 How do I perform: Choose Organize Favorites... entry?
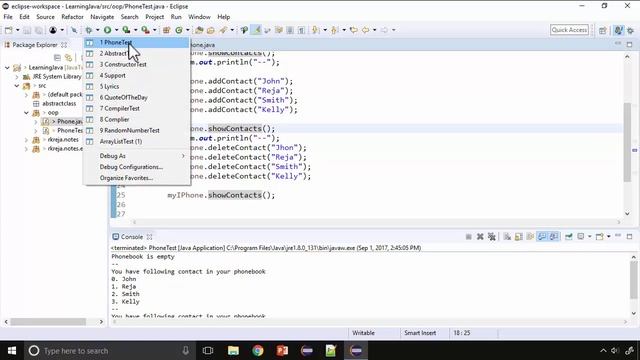[137, 178]
